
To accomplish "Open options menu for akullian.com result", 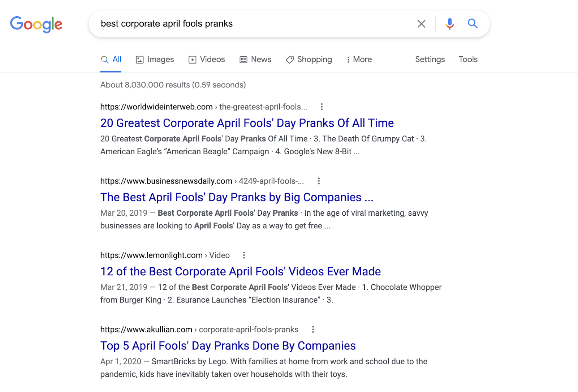I will pyautogui.click(x=313, y=329).
